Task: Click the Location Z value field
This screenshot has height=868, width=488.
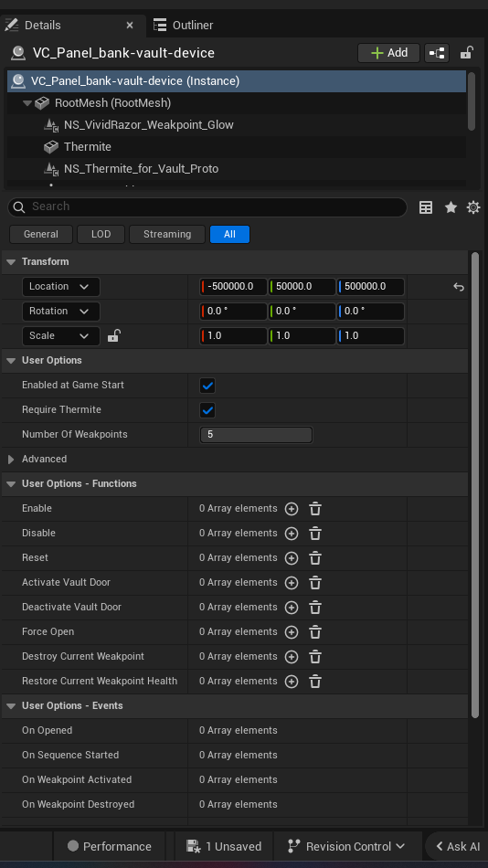Action: coord(371,287)
